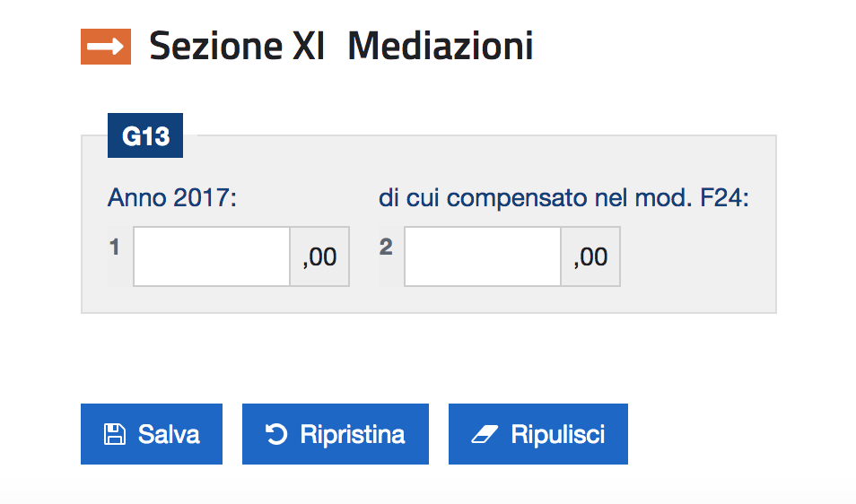Focus the compensato nel mod. F24 input field

pos(483,256)
